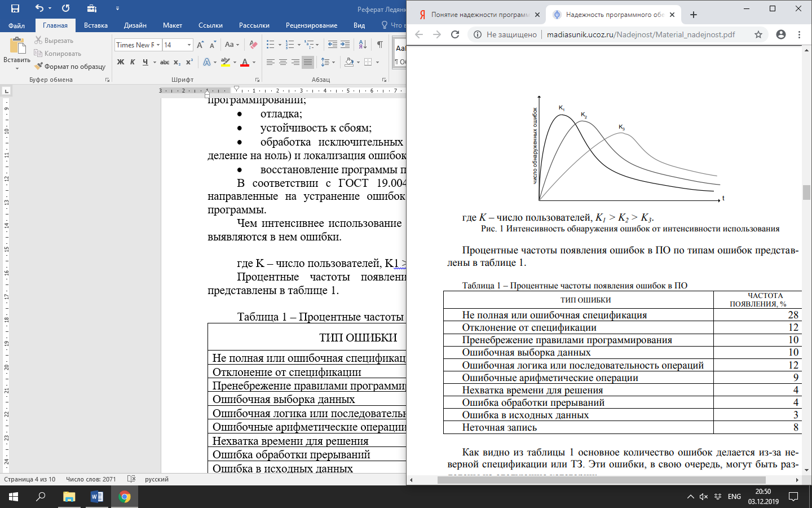Align text left in Word

click(x=271, y=62)
